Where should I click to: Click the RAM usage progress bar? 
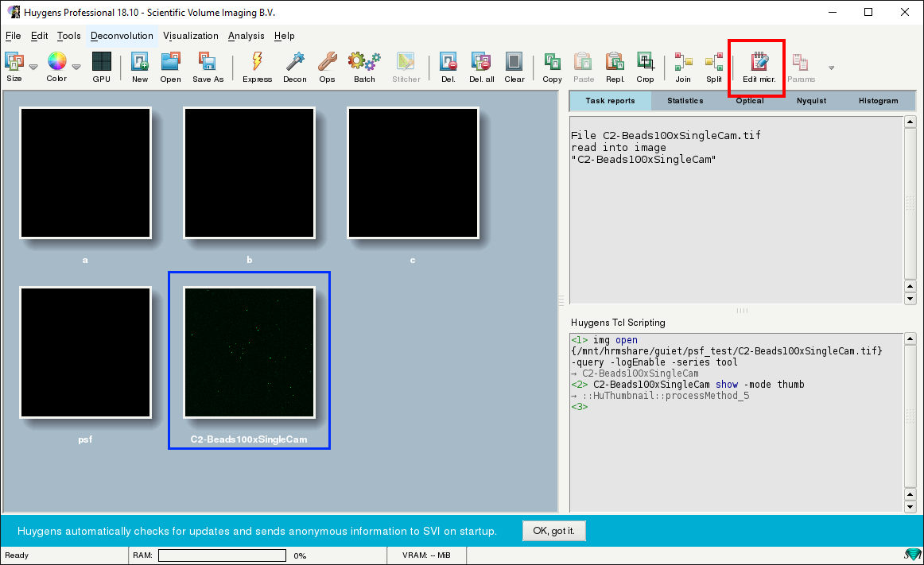point(222,555)
